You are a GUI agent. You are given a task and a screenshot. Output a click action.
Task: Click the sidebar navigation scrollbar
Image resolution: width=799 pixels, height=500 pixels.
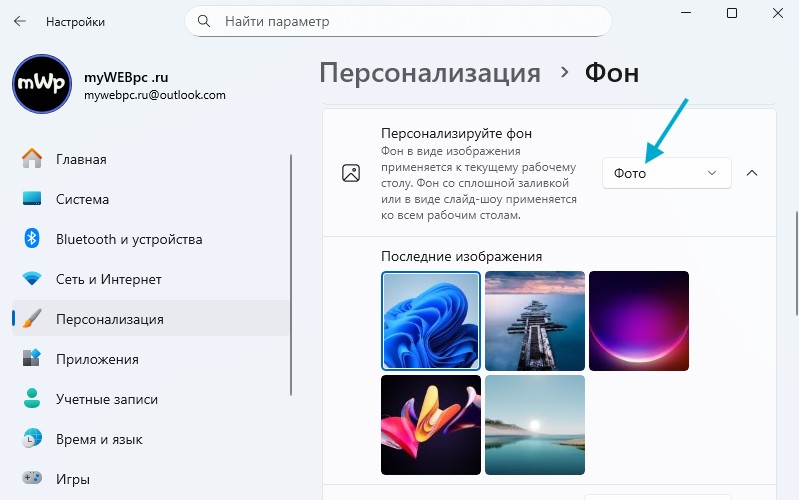(291, 275)
